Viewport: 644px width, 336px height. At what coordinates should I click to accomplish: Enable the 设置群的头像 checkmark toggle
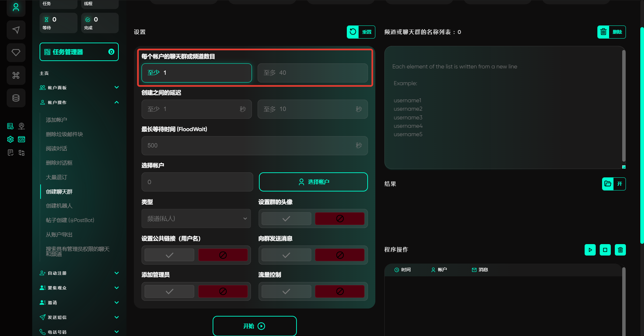[286, 219]
